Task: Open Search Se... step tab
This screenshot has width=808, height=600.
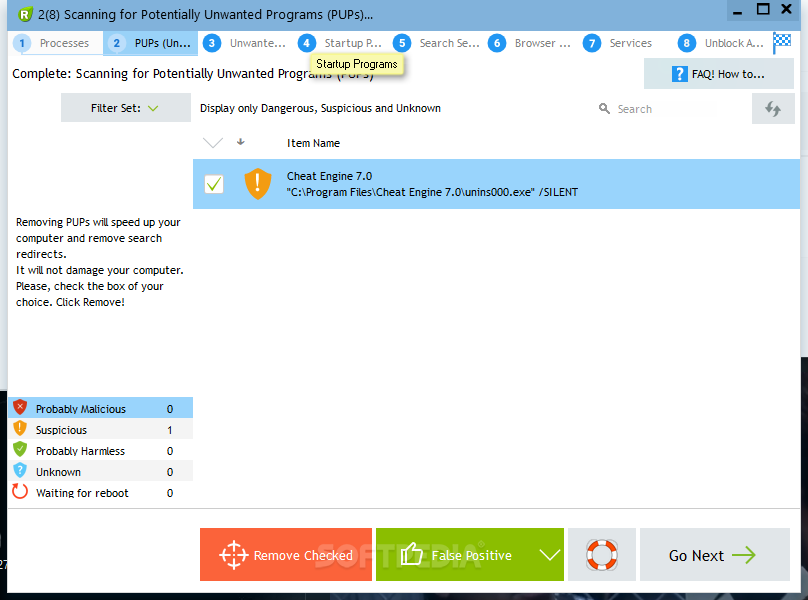Action: [435, 43]
